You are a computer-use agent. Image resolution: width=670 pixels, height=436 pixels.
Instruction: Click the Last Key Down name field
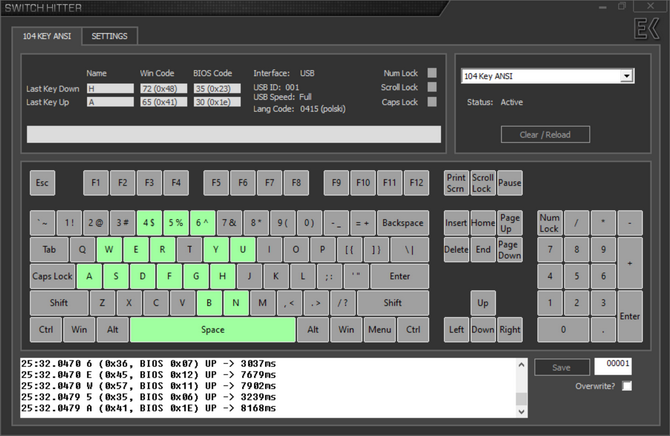(x=110, y=88)
